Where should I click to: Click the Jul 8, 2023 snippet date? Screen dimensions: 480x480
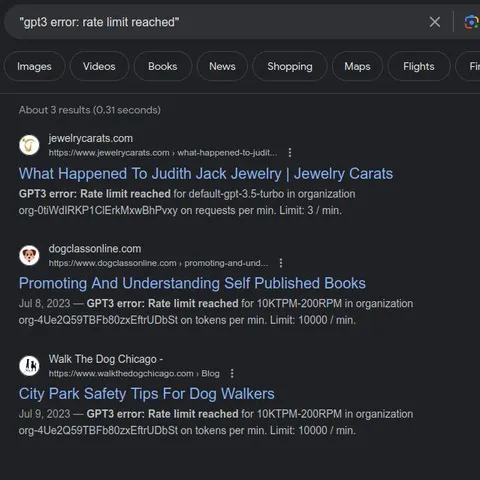pyautogui.click(x=44, y=304)
